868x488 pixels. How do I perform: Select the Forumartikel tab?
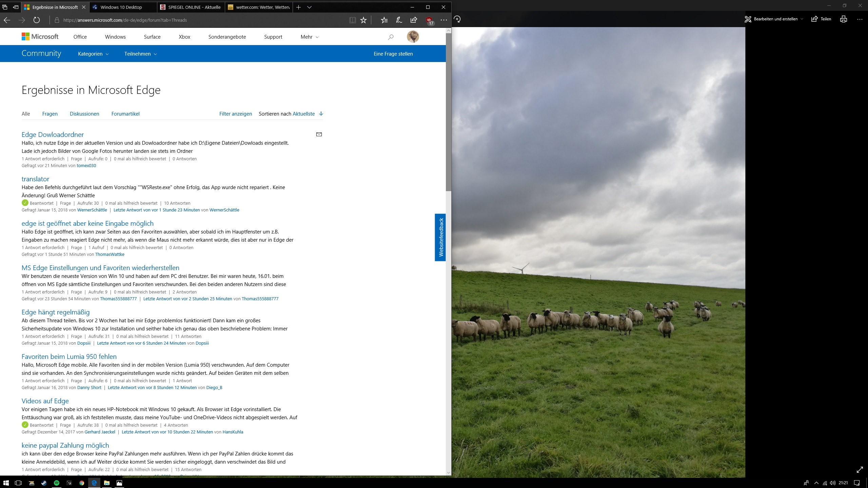click(x=125, y=113)
